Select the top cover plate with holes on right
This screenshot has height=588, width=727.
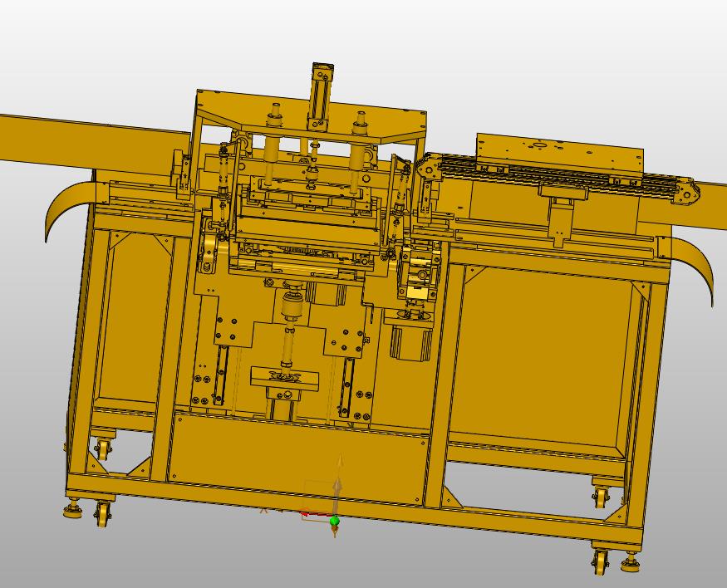click(560, 154)
